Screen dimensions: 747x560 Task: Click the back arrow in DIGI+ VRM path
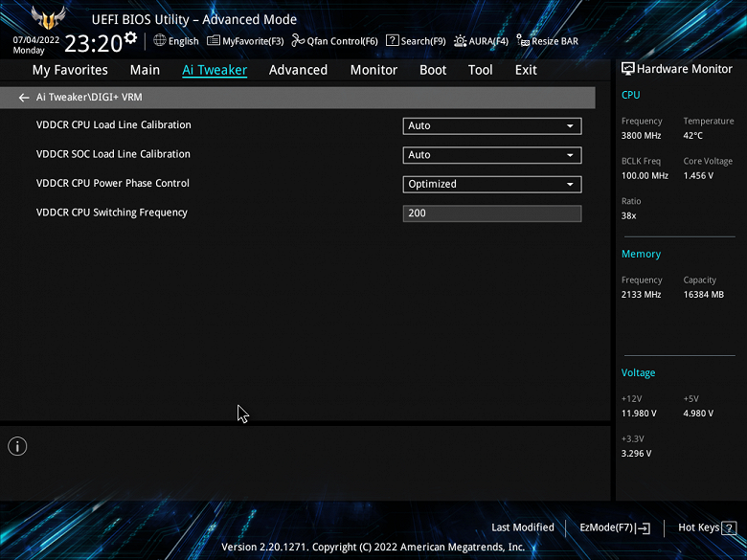24,98
